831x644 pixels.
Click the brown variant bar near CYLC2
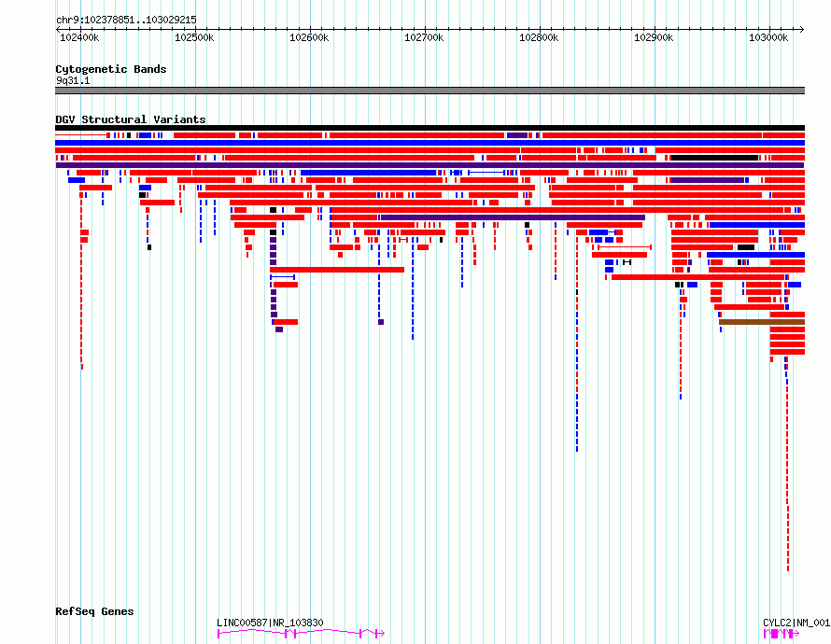click(762, 322)
